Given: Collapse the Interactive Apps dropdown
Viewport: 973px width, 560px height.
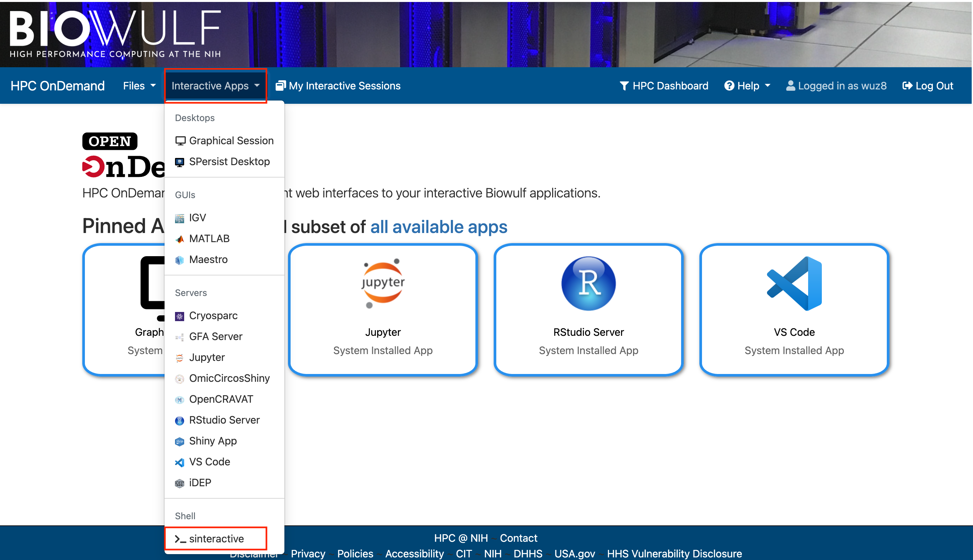Looking at the screenshot, I should click(x=215, y=86).
